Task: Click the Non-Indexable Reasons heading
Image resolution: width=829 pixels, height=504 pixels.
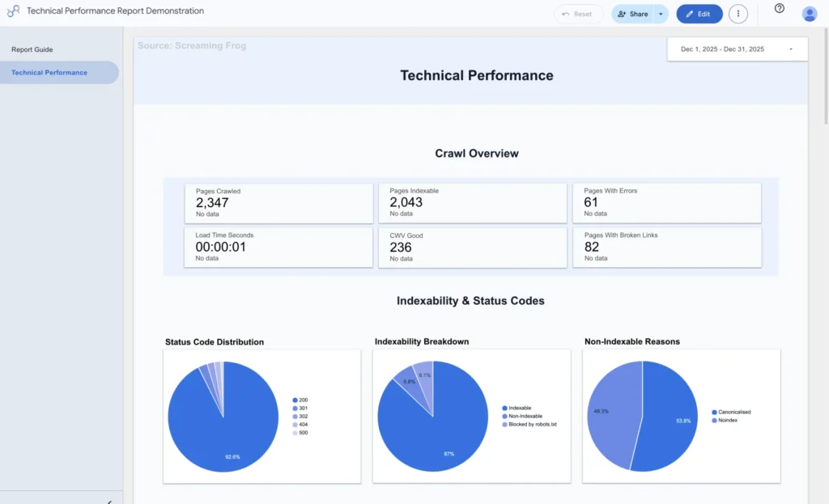Action: pyautogui.click(x=631, y=341)
